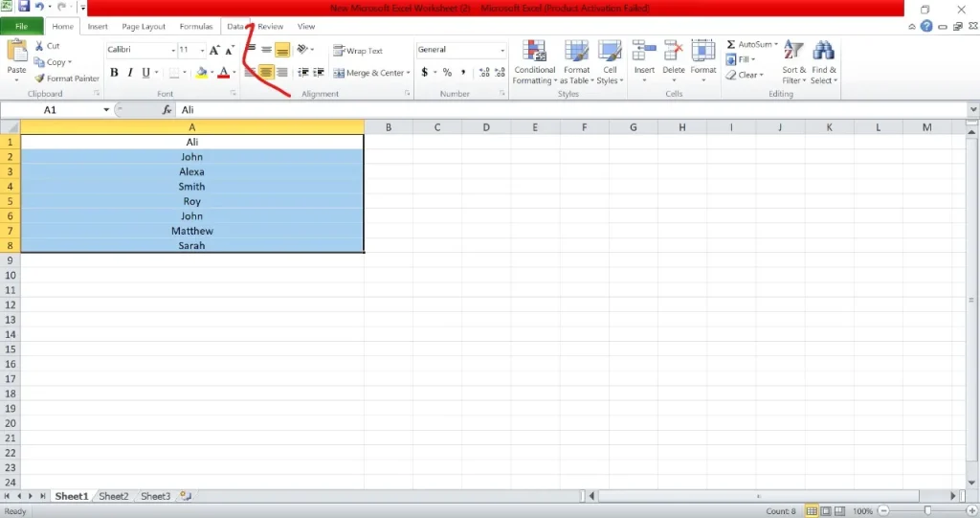This screenshot has height=518, width=980.
Task: Switch to Sheet2 worksheet
Action: 114,496
